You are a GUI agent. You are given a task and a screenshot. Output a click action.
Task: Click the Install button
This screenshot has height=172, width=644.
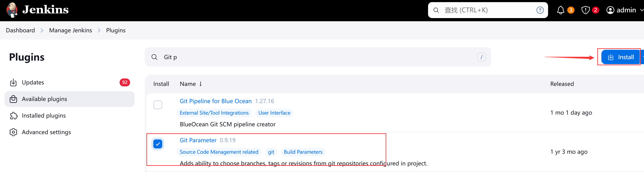[x=620, y=57]
